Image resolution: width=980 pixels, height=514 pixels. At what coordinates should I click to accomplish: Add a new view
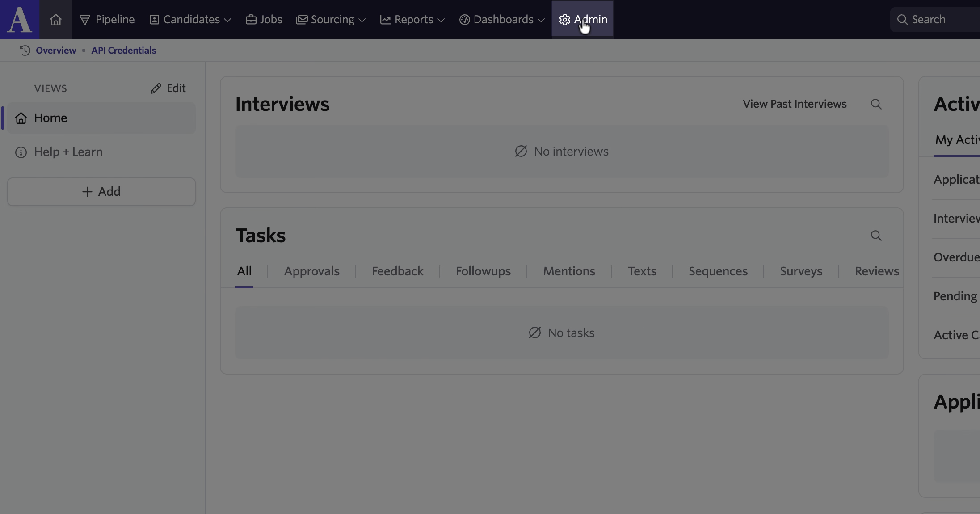[x=101, y=192]
